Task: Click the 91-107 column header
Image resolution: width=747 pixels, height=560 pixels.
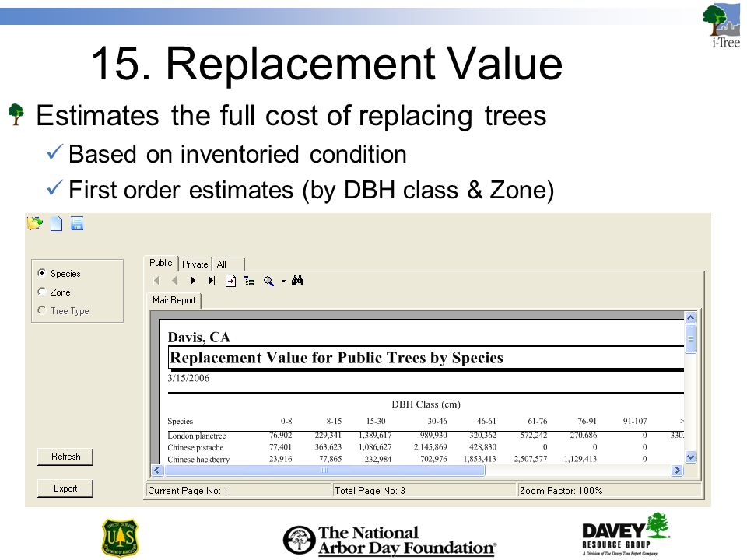Action: (x=635, y=421)
